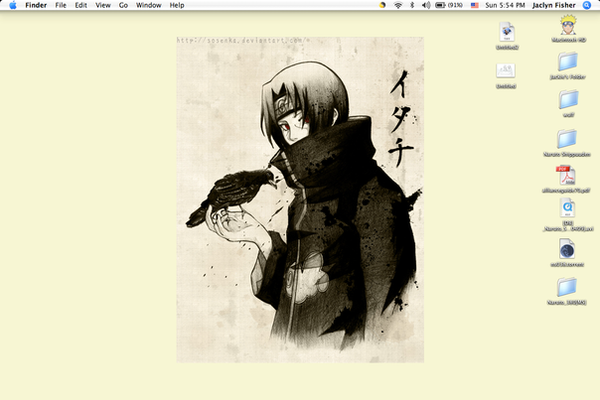This screenshot has width=600, height=400.
Task: Select Jaclyn's Folder icon
Action: tap(567, 62)
